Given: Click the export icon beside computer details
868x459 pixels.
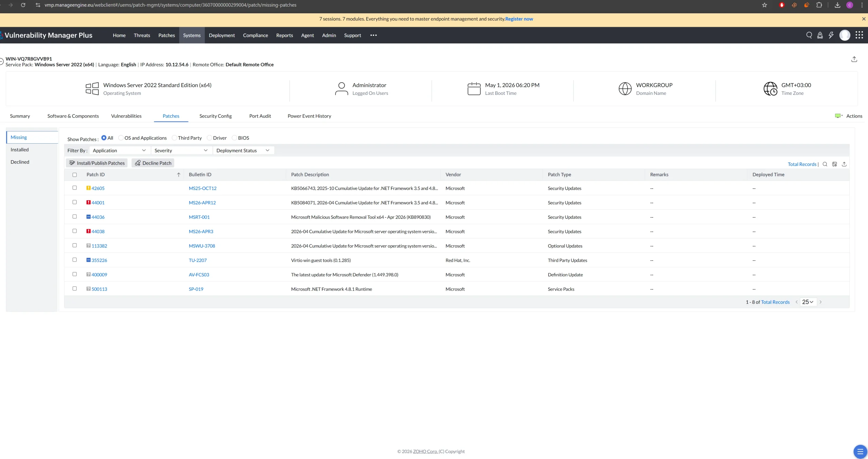Looking at the screenshot, I should 854,59.
